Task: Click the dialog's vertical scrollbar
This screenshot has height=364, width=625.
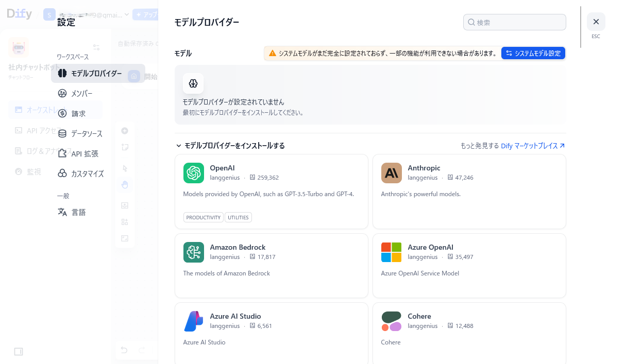Action: click(x=581, y=27)
